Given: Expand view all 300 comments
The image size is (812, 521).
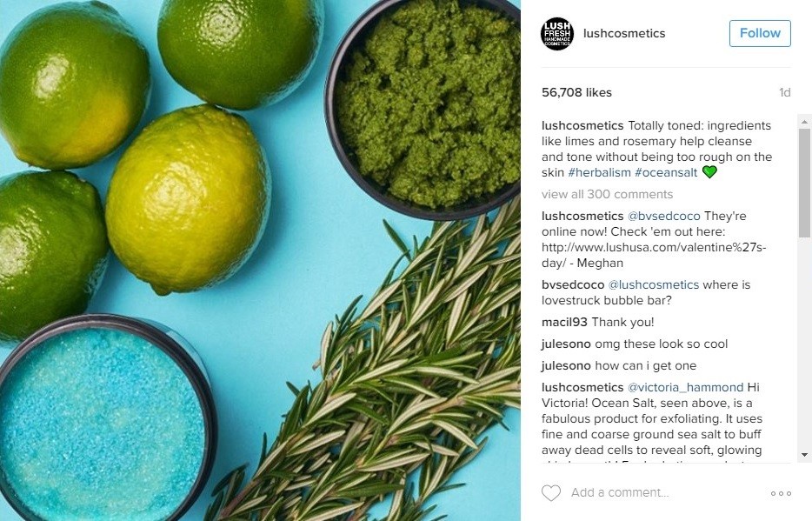Looking at the screenshot, I should [607, 194].
